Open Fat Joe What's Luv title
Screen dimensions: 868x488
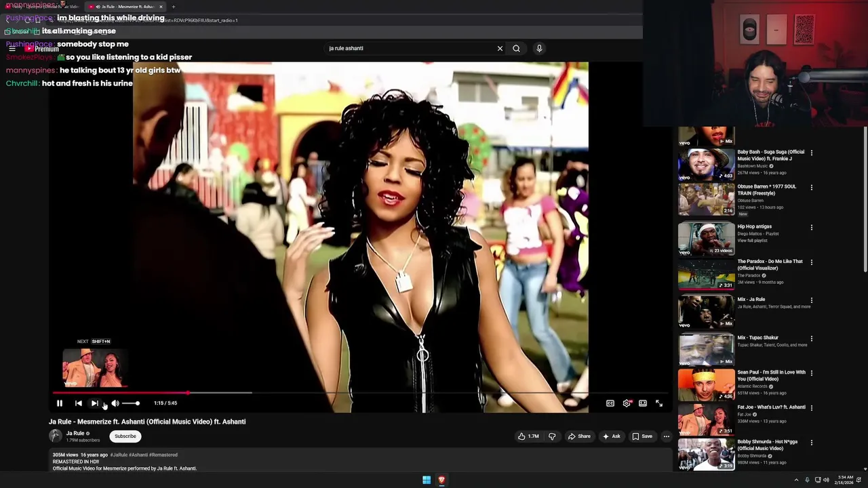(771, 407)
